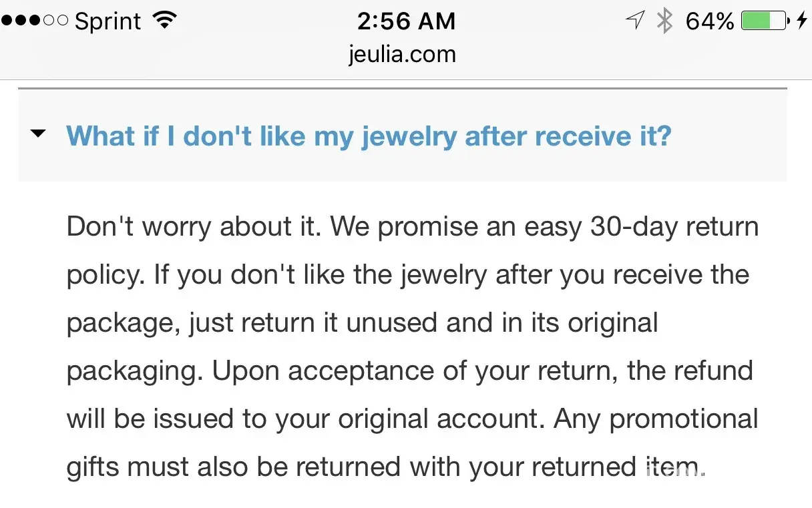Viewport: 812px width, 508px height.
Task: Tap the Sprint carrier label
Action: tap(108, 21)
